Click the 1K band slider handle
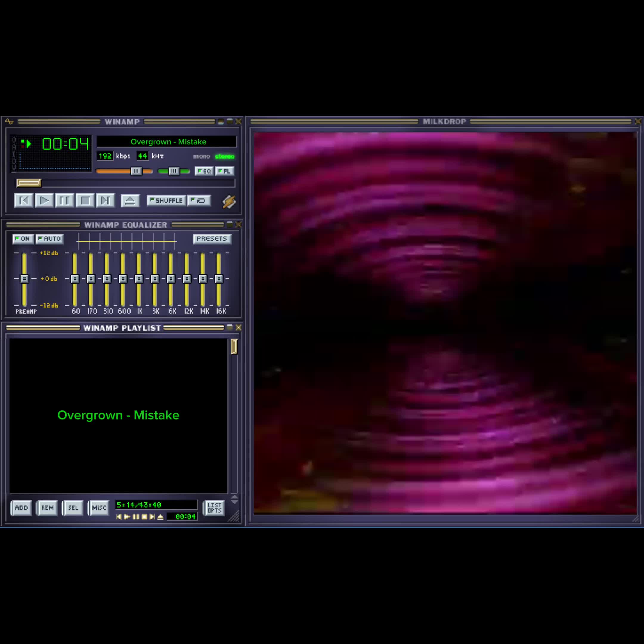 (139, 279)
